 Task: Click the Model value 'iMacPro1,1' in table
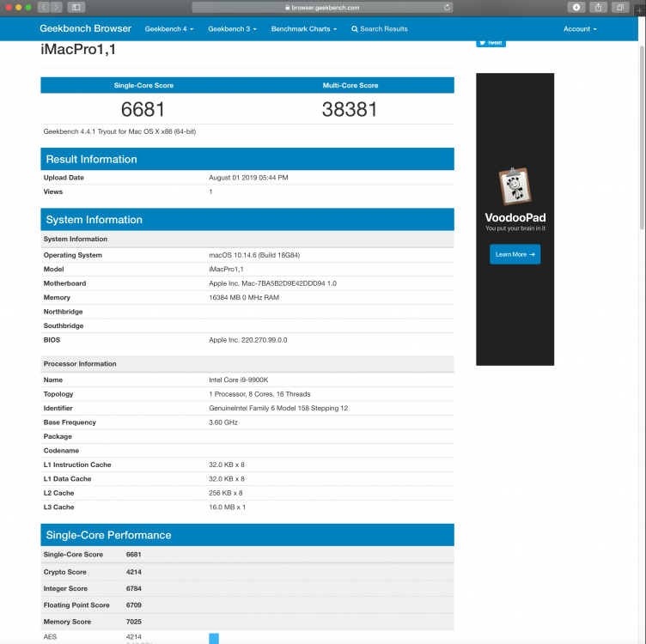click(x=226, y=269)
